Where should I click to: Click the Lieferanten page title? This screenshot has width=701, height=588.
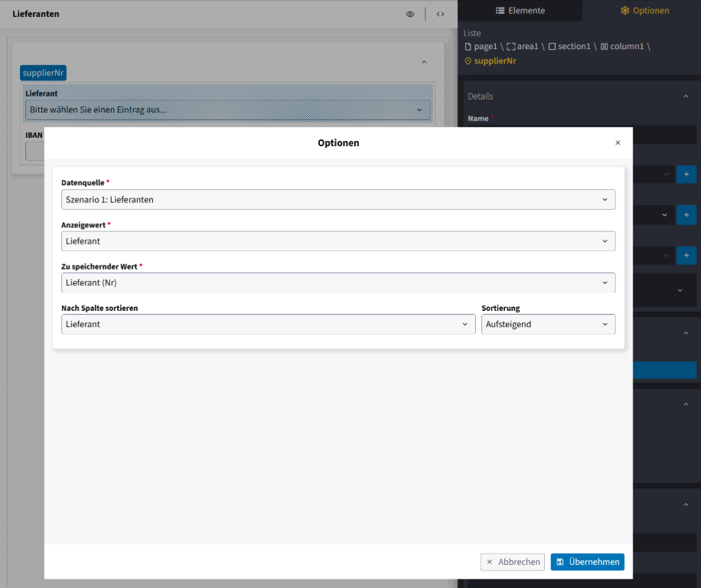point(36,14)
